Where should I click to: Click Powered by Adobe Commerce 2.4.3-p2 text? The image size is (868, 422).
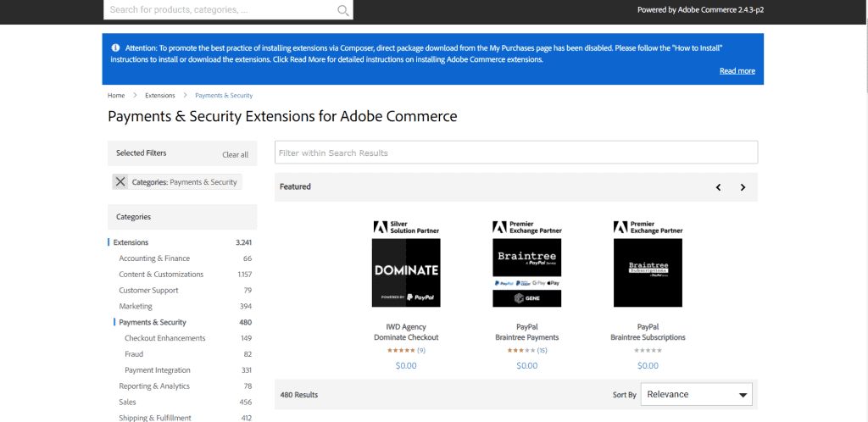click(x=701, y=10)
